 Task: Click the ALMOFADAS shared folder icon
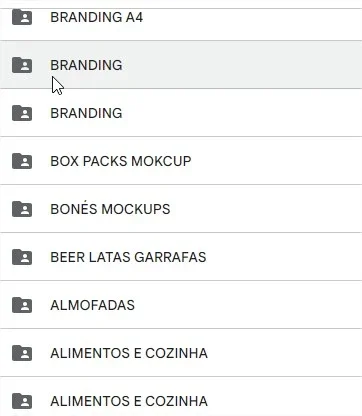22,305
